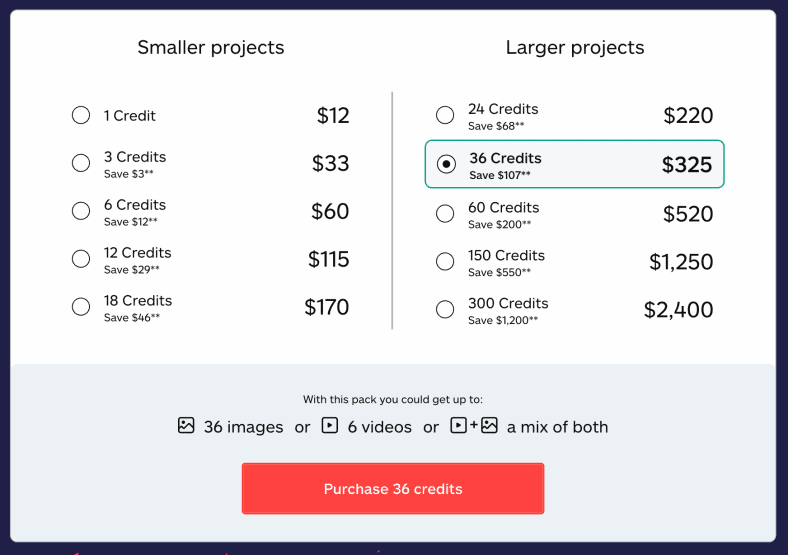
Task: Click the Save $1,200** savings note
Action: pyautogui.click(x=503, y=320)
